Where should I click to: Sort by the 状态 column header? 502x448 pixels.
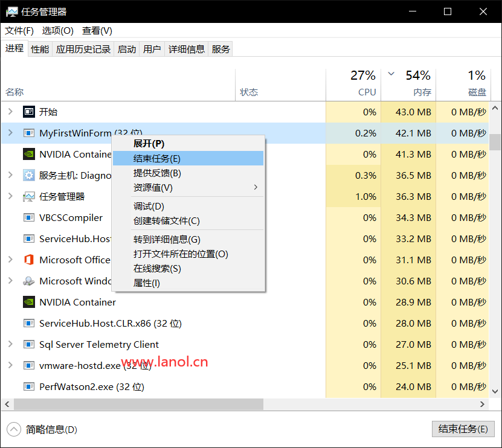point(280,85)
